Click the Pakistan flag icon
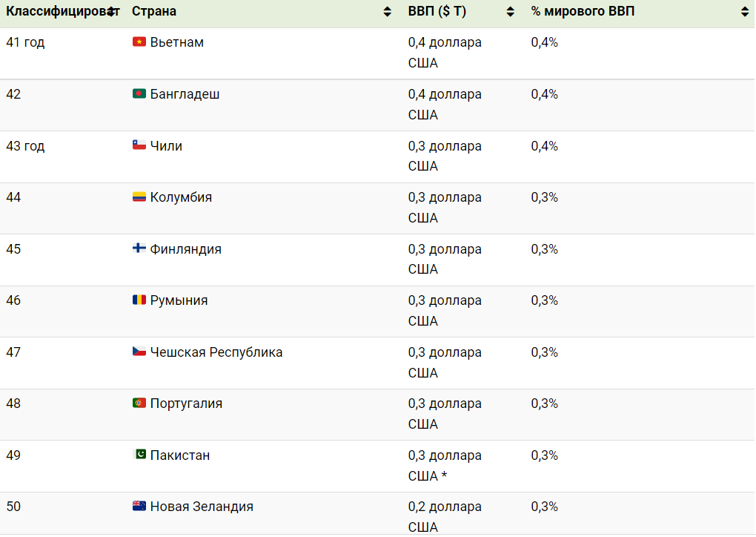 [x=139, y=455]
